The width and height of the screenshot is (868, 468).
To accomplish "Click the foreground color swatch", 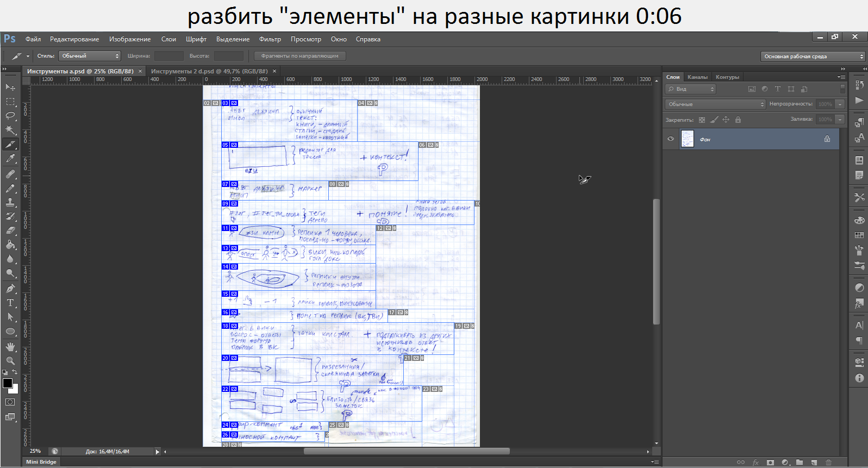I will 8,383.
